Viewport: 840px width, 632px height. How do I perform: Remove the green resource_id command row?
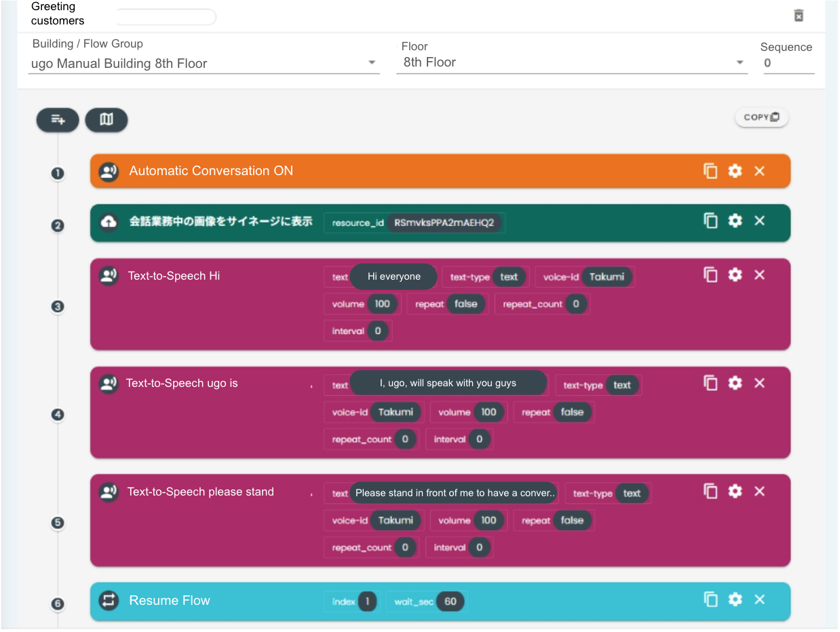(x=759, y=221)
